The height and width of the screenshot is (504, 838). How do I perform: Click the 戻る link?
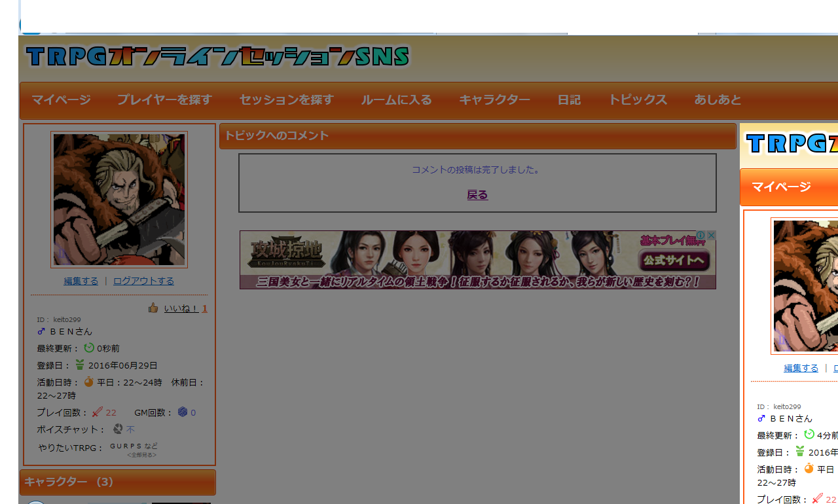(477, 194)
